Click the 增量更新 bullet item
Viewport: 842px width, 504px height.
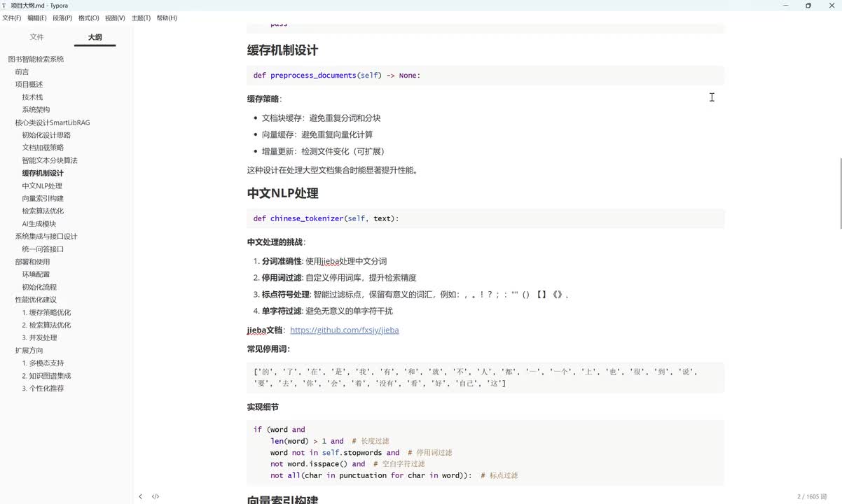pos(323,151)
